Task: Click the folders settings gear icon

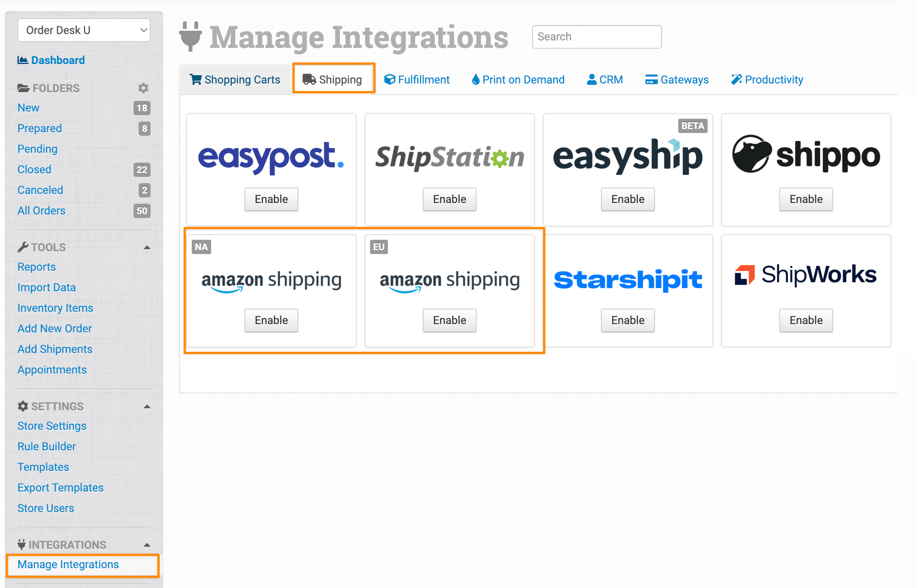Action: point(143,88)
